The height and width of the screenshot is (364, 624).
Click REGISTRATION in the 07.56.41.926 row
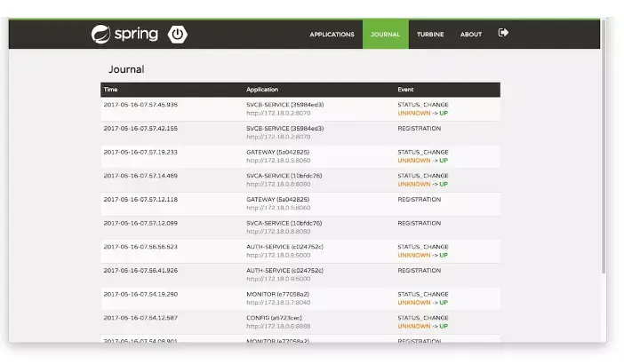420,270
